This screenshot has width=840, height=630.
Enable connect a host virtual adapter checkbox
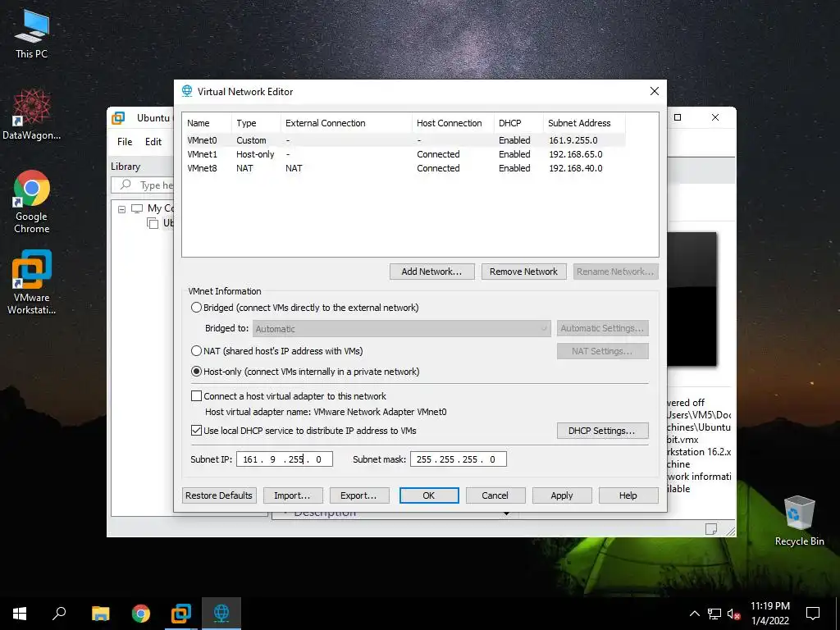pyautogui.click(x=196, y=396)
